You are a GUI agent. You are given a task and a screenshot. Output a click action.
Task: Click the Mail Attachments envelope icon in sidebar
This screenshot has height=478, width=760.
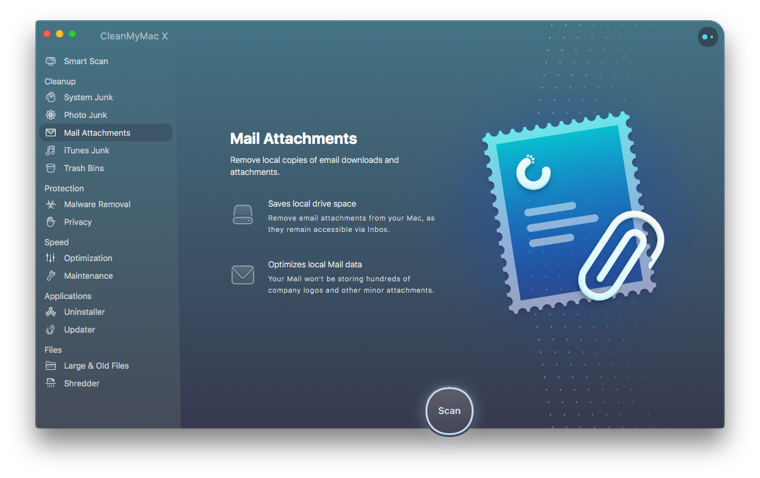coord(50,132)
